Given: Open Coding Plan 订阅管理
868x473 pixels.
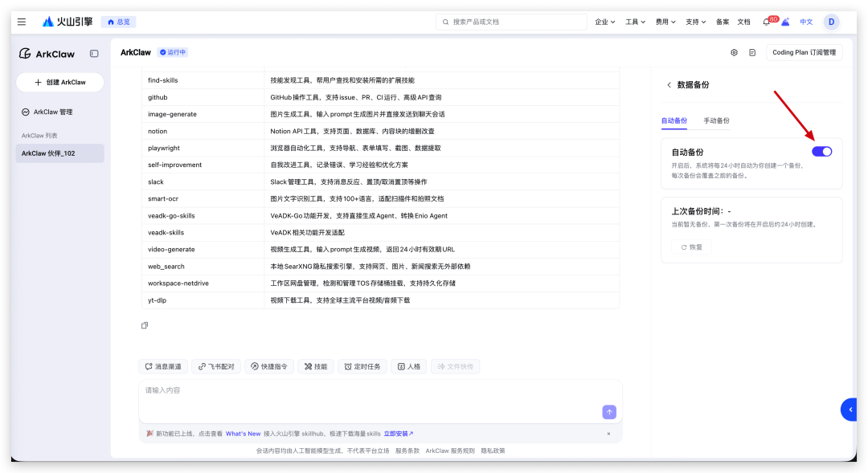Looking at the screenshot, I should [804, 53].
